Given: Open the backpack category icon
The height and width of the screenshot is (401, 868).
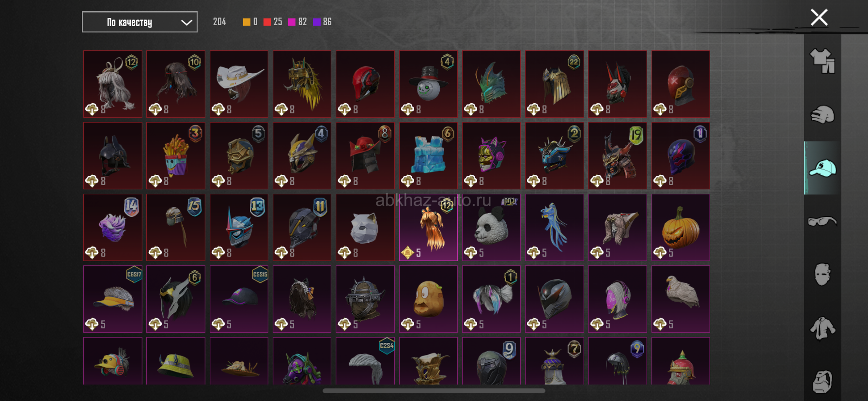Looking at the screenshot, I should [822, 382].
